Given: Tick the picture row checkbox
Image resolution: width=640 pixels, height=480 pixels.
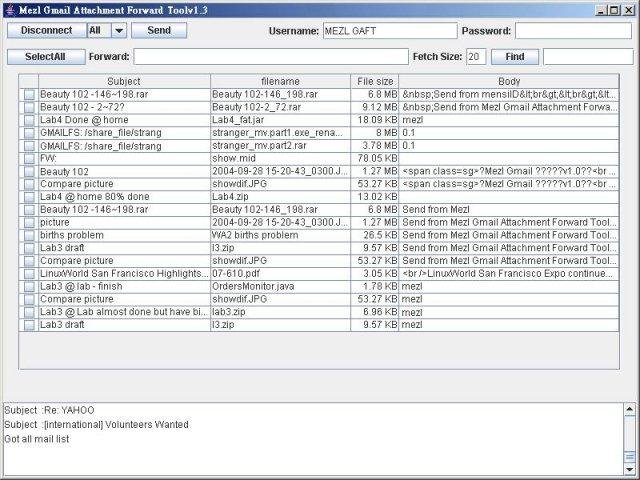Looking at the screenshot, I should pos(29,222).
